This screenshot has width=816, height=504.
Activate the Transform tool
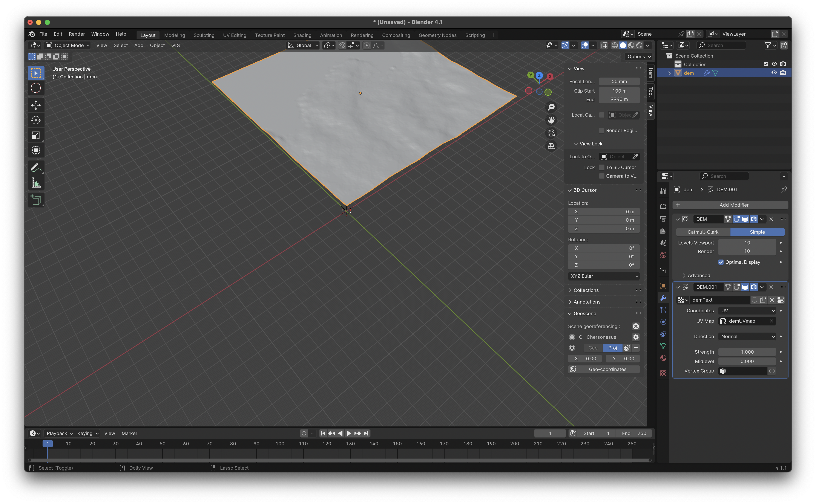click(36, 150)
